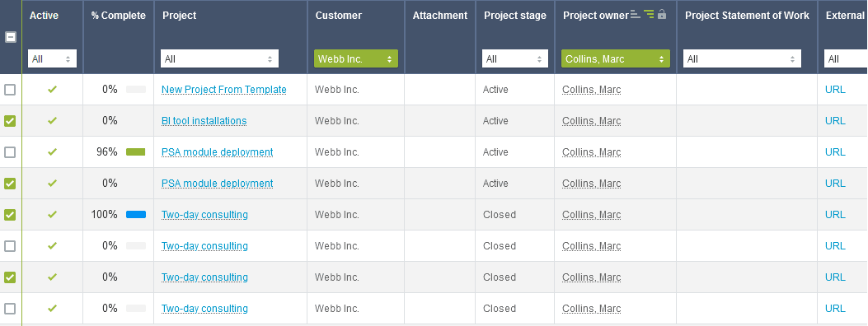Viewport: 868px width, 326px height.
Task: Open URL link for BI tool installations
Action: [x=835, y=121]
